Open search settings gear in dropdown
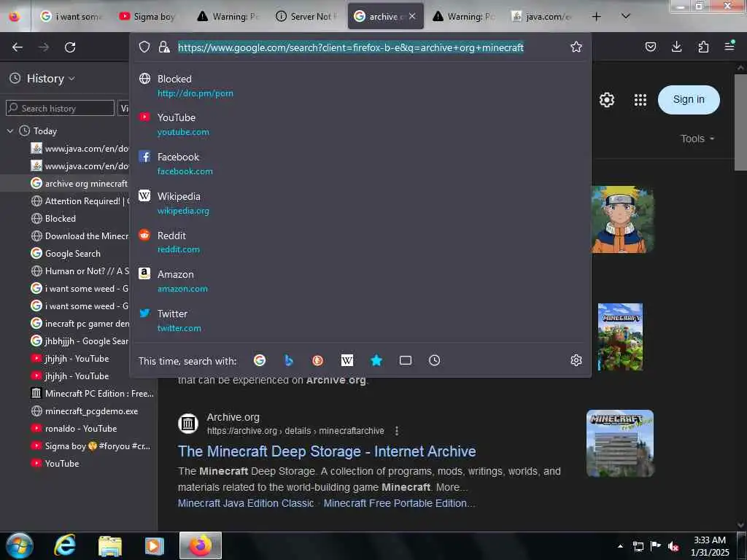747x560 pixels. (576, 360)
